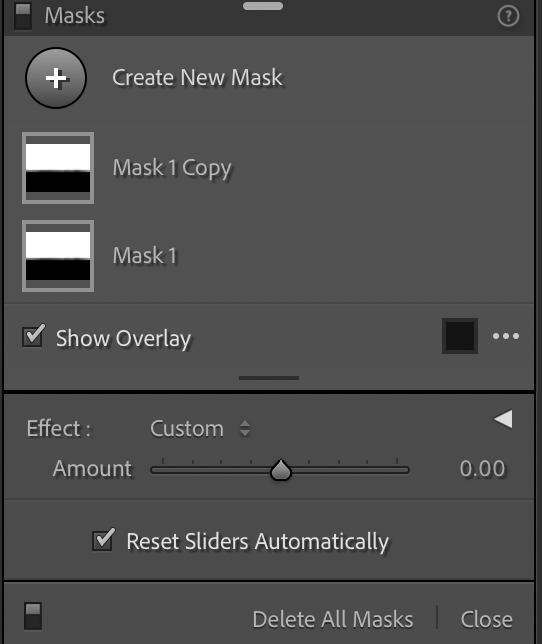Toggle the Masks panel switch at top

23,16
